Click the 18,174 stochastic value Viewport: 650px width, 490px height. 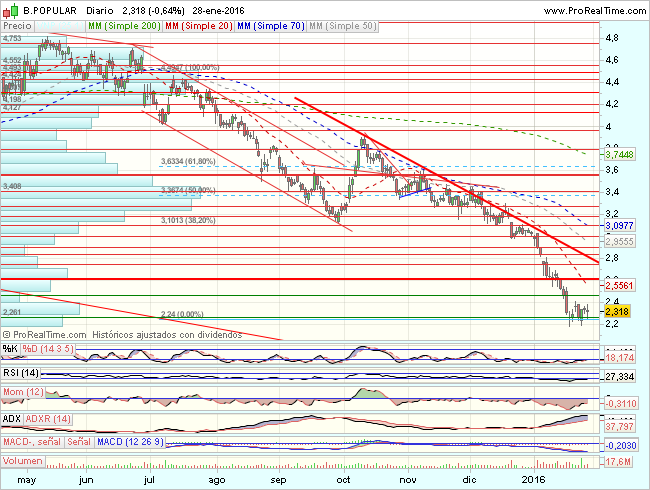pyautogui.click(x=619, y=358)
